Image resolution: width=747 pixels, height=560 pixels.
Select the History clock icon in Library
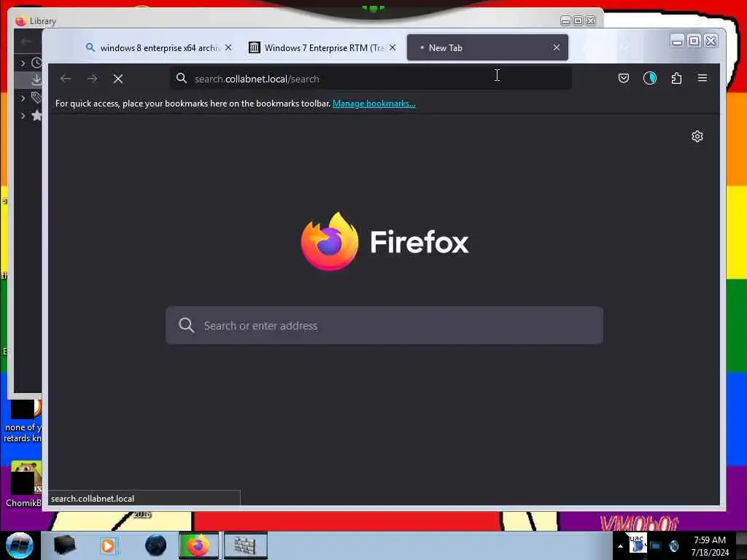[36, 63]
